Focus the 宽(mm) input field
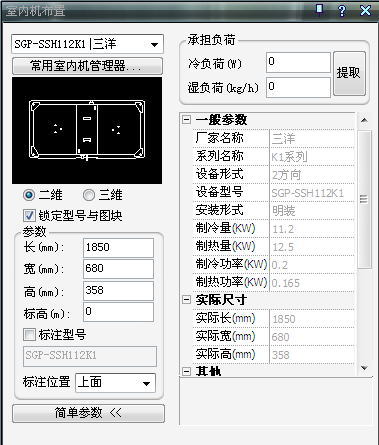The width and height of the screenshot is (379, 445). [118, 269]
